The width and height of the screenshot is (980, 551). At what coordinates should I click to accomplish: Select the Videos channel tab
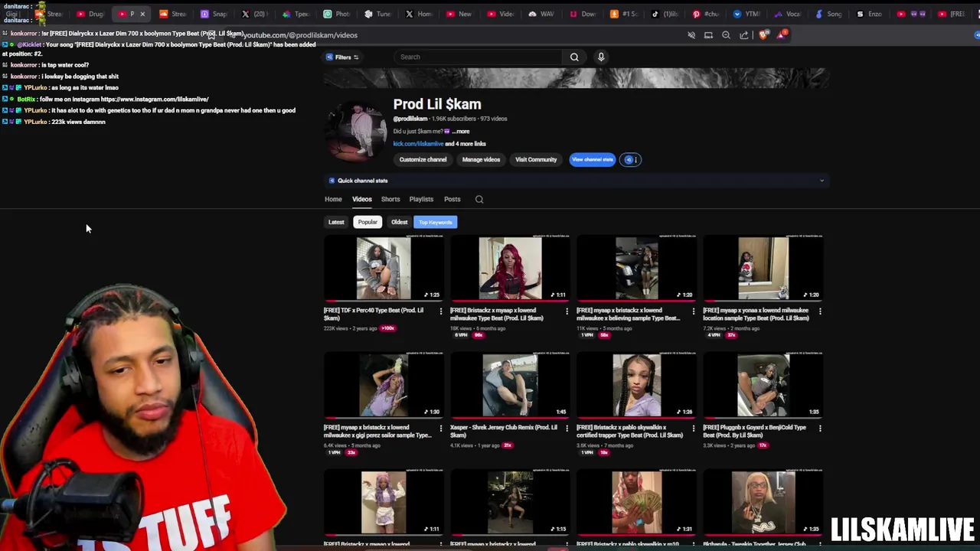point(361,199)
